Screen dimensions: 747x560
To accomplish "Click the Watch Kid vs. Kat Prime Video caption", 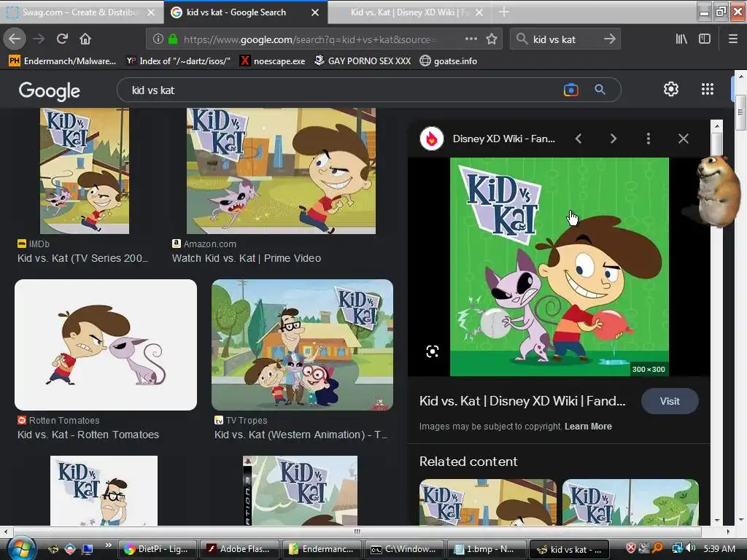I will coord(247,258).
